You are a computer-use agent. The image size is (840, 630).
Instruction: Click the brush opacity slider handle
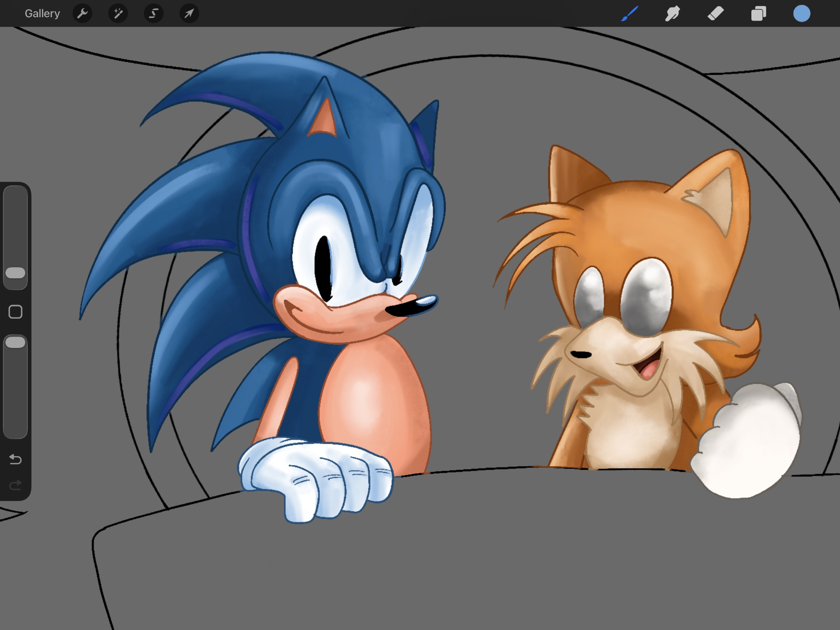coord(16,342)
